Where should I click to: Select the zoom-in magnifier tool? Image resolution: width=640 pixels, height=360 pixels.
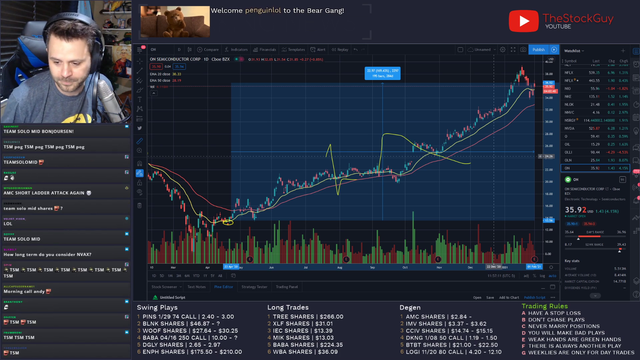coord(140,151)
